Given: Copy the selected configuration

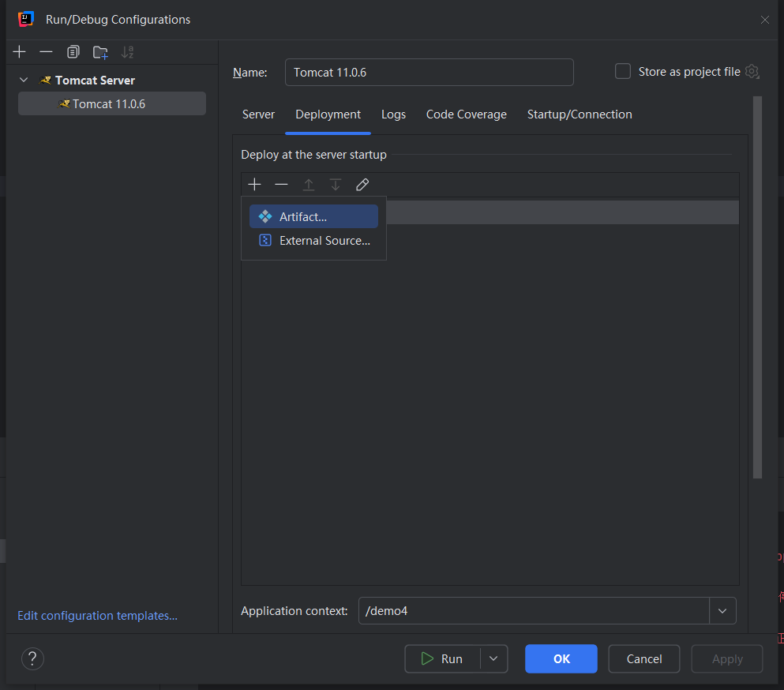Looking at the screenshot, I should 73,52.
